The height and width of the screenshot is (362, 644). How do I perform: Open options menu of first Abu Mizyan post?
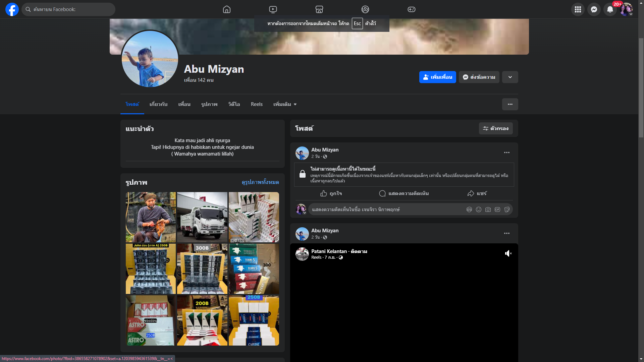[x=506, y=153]
